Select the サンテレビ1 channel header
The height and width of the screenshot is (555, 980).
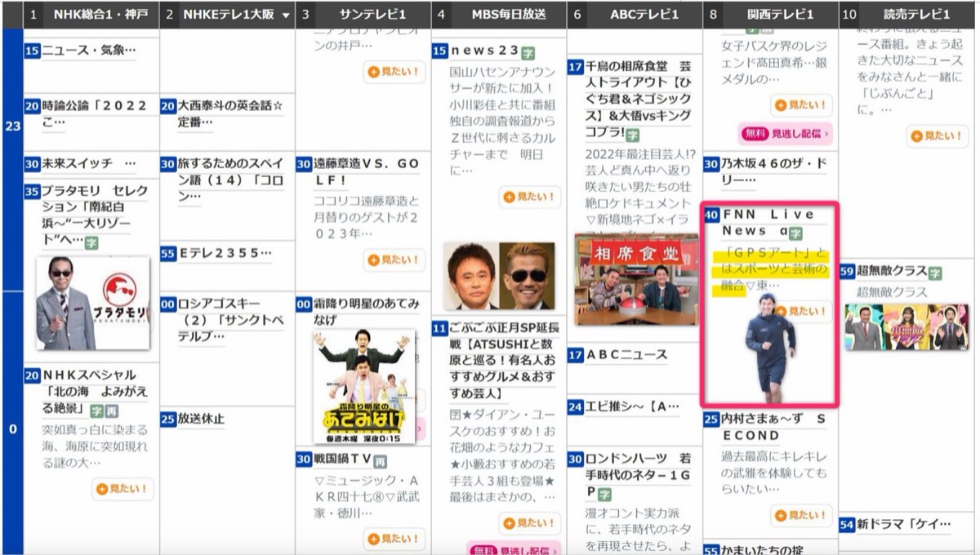click(x=363, y=15)
